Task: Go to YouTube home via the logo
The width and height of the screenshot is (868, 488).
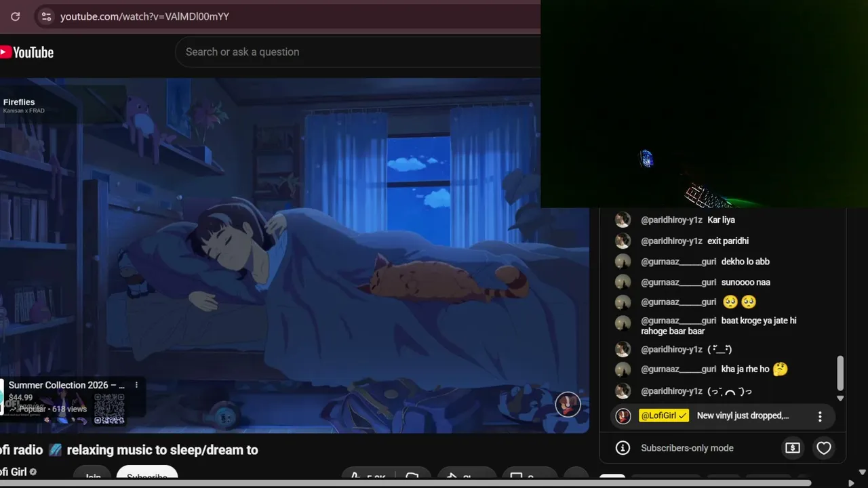Action: [x=27, y=52]
